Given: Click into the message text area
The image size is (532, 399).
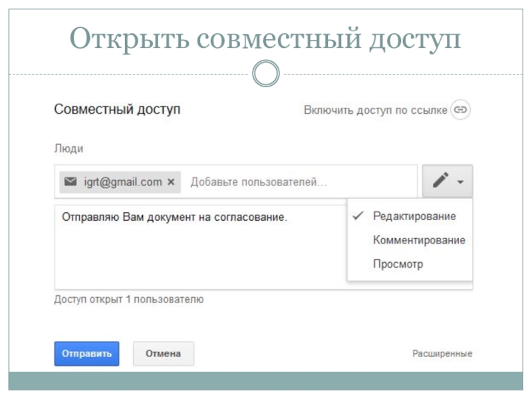Looking at the screenshot, I should point(199,253).
